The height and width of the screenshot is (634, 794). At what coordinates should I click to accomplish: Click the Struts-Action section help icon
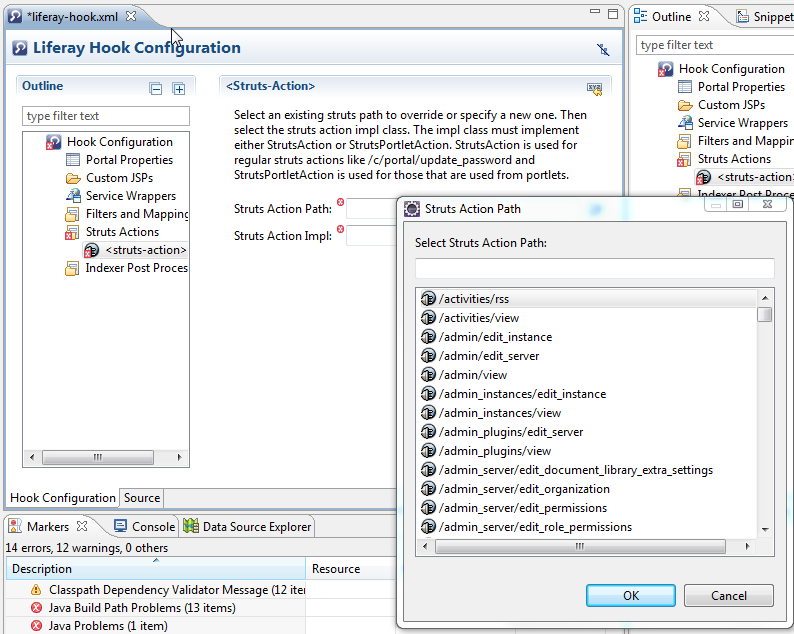tap(594, 88)
